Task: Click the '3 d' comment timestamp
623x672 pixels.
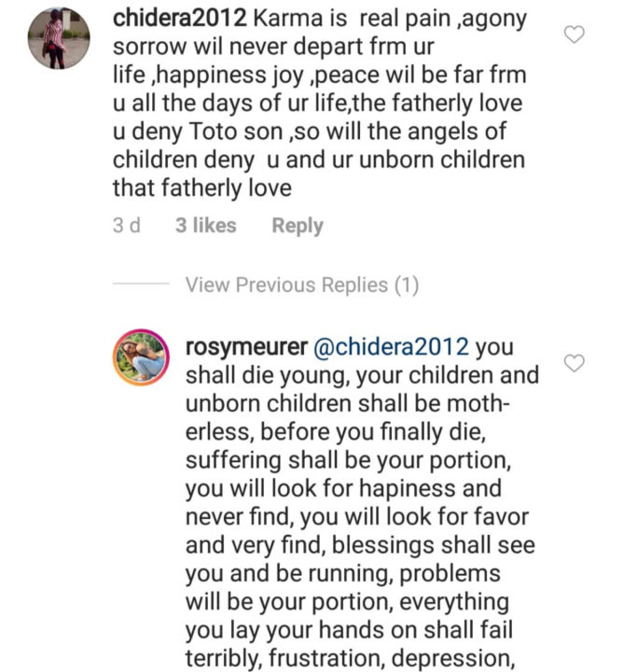Action: pyautogui.click(x=126, y=225)
